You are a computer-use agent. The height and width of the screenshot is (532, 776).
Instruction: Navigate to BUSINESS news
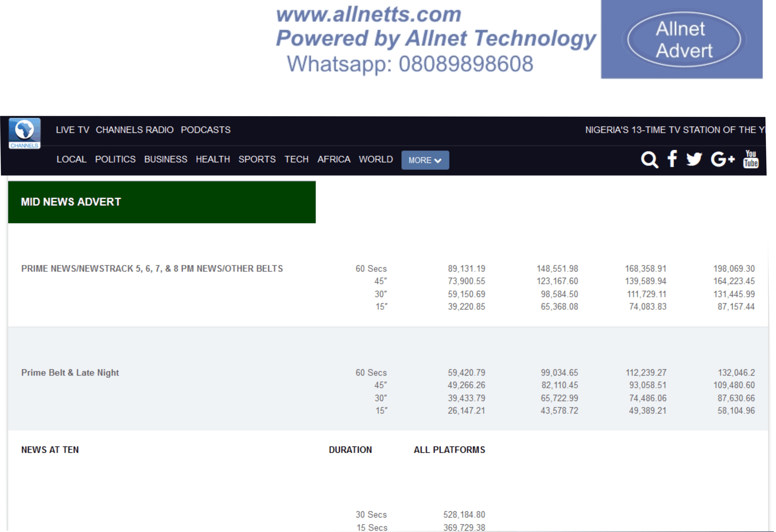[166, 159]
